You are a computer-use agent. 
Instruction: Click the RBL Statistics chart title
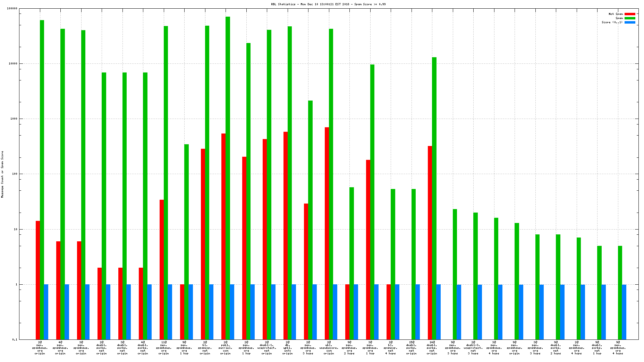328,4
